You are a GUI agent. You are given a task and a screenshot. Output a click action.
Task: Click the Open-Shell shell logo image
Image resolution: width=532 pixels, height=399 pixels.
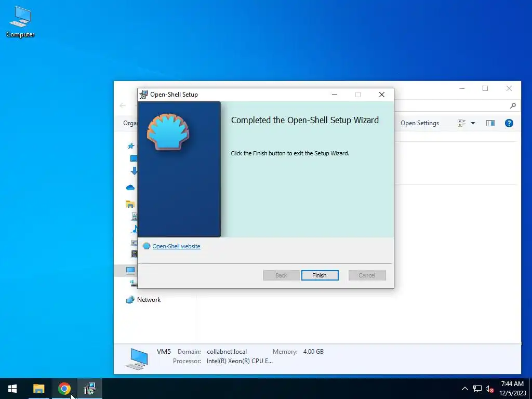[x=168, y=131]
